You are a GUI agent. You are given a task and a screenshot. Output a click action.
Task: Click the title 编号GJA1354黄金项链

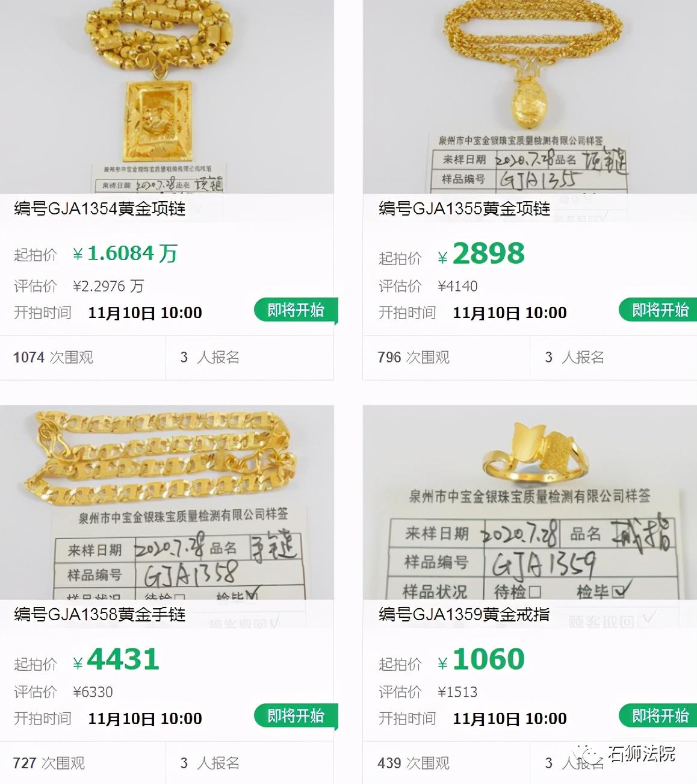pos(100,209)
